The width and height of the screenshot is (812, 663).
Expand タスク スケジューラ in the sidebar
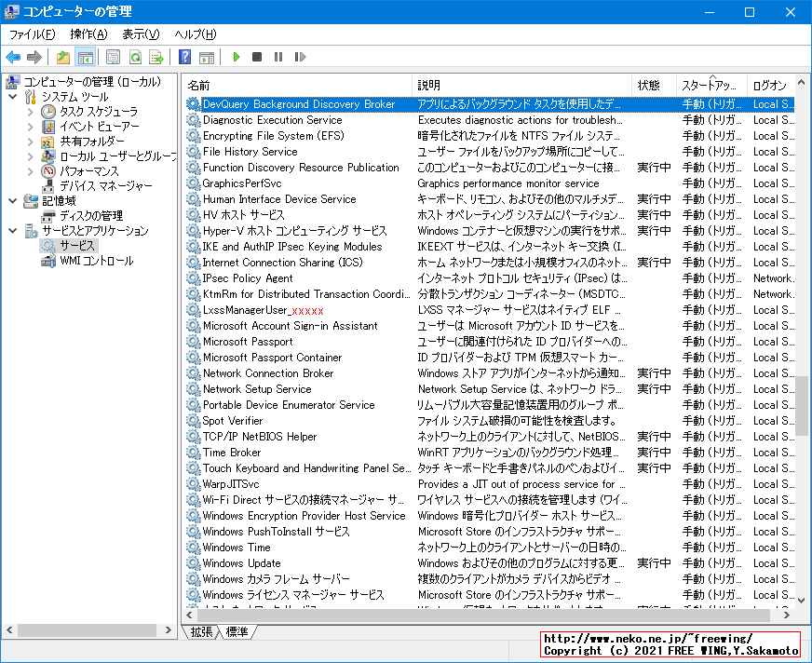(29, 112)
